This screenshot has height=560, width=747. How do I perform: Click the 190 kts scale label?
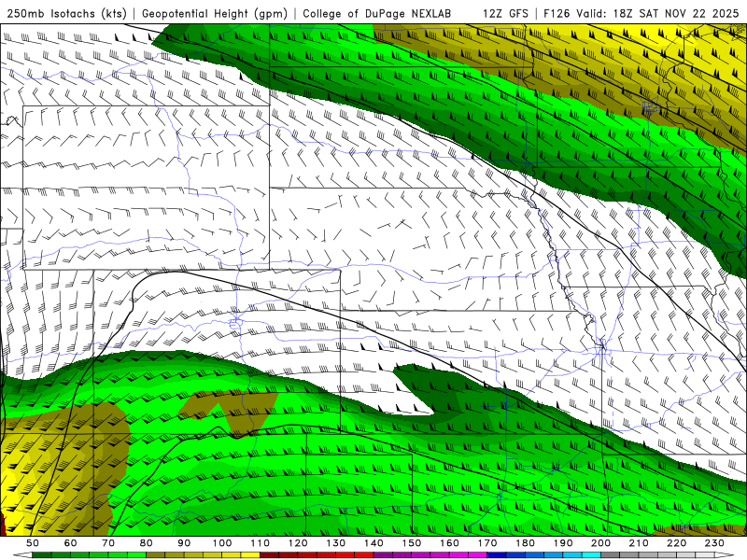(563, 543)
